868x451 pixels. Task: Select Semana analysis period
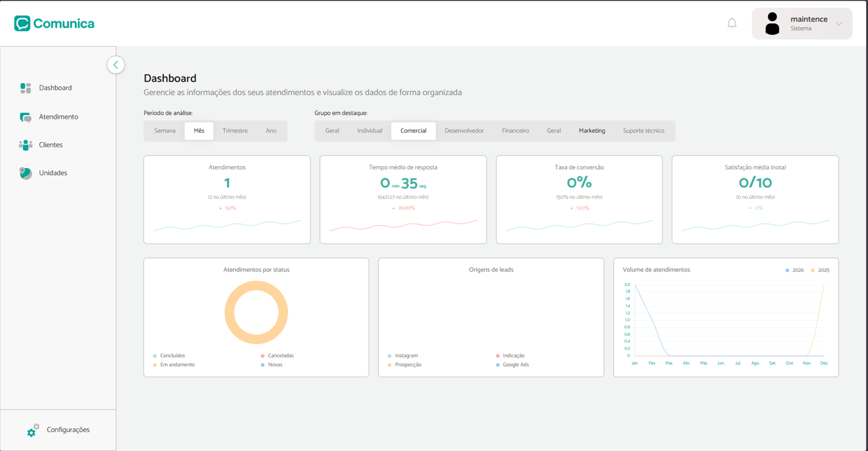coord(165,131)
